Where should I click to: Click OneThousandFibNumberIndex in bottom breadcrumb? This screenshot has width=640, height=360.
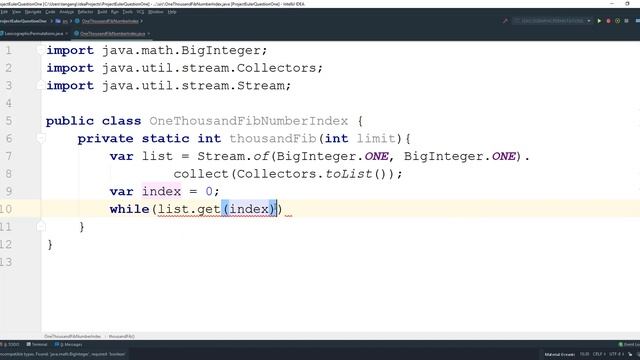[x=72, y=337]
